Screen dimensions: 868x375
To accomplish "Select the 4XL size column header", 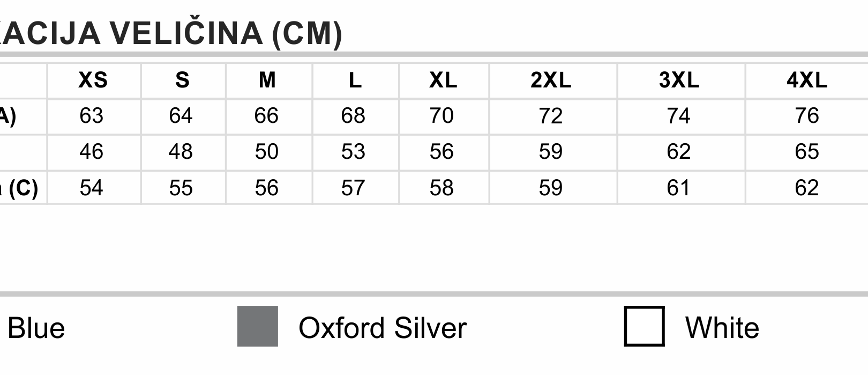I will click(807, 80).
